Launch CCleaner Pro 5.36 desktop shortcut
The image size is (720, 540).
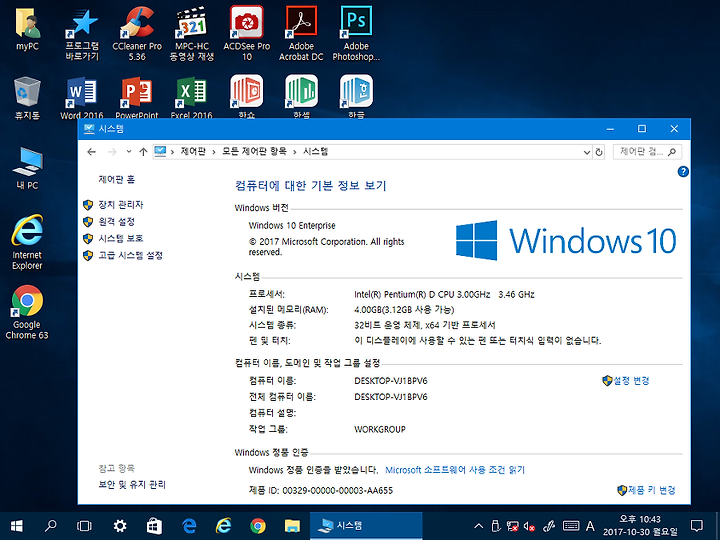[x=137, y=34]
